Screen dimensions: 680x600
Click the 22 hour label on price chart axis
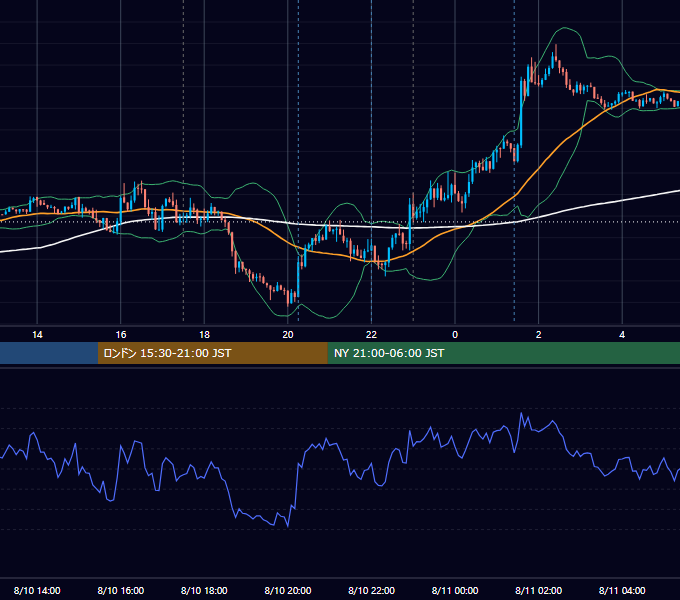[371, 335]
